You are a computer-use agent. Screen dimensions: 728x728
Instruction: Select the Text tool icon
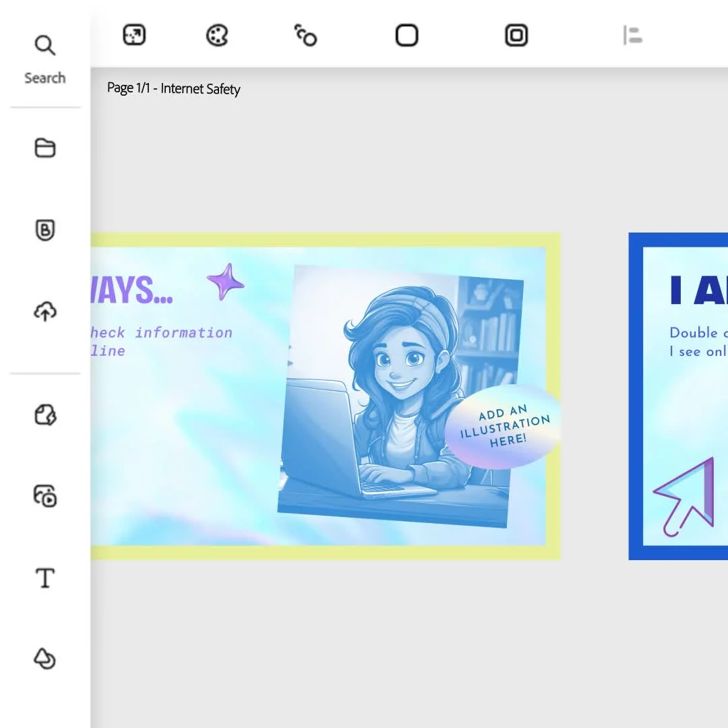pos(45,578)
